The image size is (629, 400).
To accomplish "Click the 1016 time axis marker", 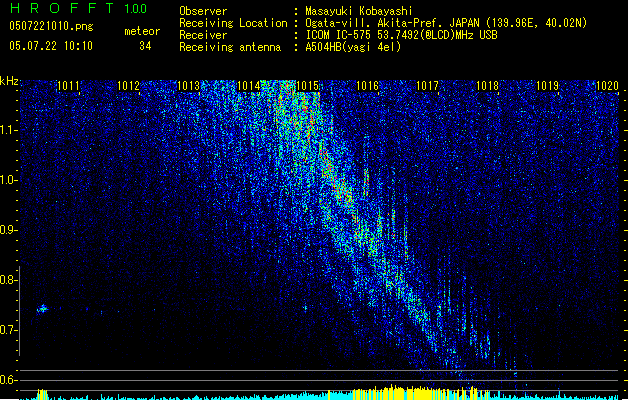I will pos(367,86).
